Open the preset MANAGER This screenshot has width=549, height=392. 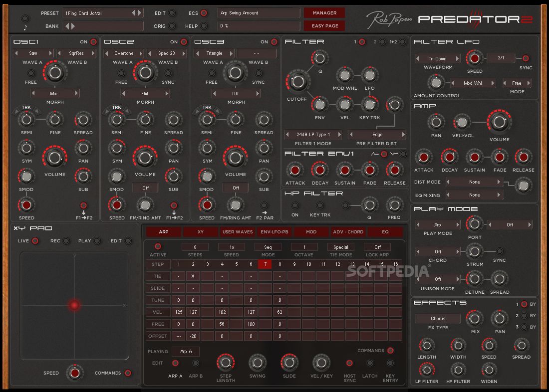pyautogui.click(x=324, y=12)
